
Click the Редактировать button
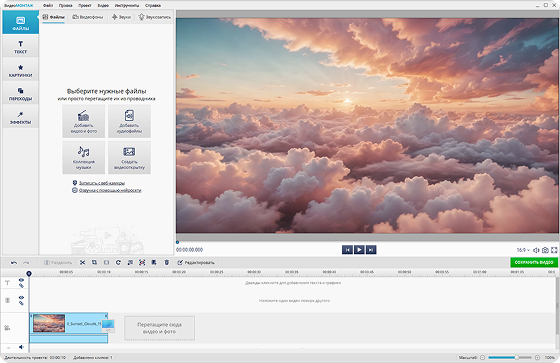(196, 263)
